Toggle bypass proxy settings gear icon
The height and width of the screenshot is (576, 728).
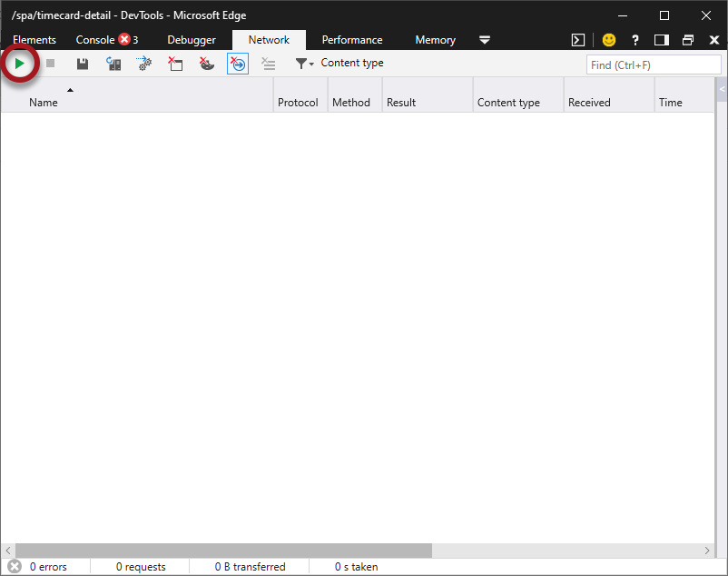click(x=144, y=64)
